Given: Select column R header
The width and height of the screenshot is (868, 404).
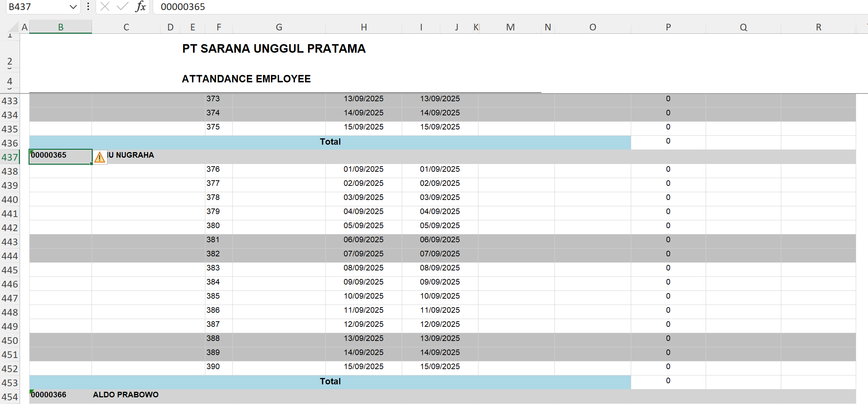Looking at the screenshot, I should pos(819,27).
